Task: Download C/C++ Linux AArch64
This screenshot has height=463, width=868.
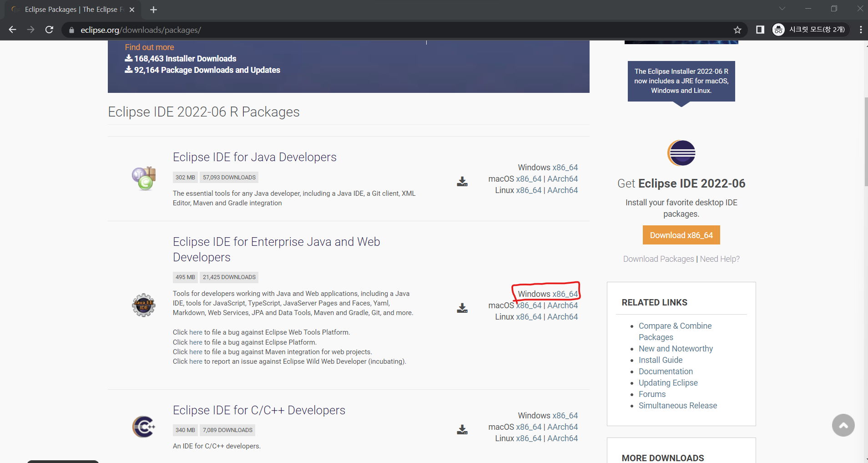Action: pos(562,438)
